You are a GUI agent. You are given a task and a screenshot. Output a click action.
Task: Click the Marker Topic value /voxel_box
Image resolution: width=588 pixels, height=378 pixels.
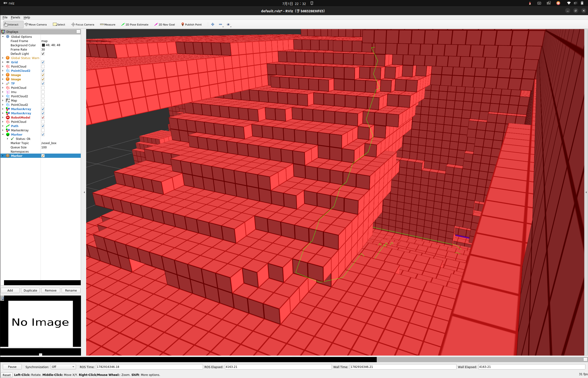pos(49,143)
